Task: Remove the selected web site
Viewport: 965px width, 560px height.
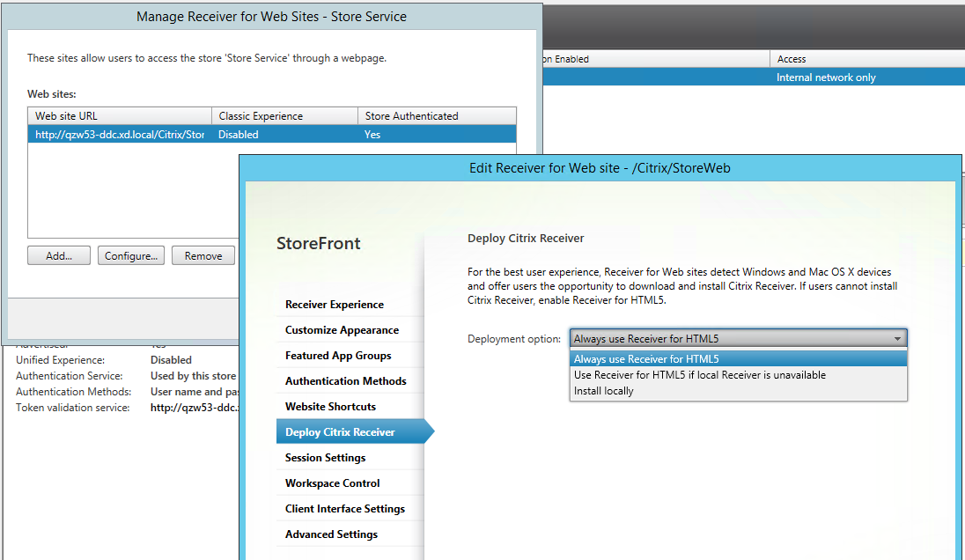Action: click(203, 254)
